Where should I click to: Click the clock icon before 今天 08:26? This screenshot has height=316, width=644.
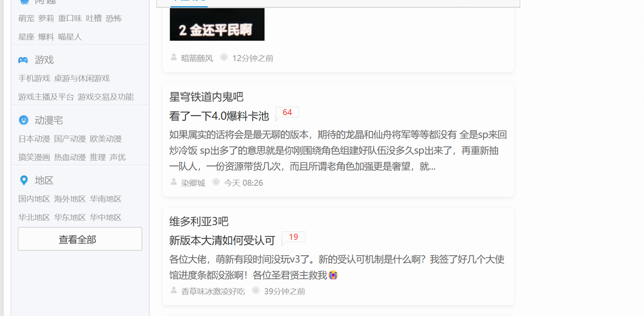click(216, 182)
